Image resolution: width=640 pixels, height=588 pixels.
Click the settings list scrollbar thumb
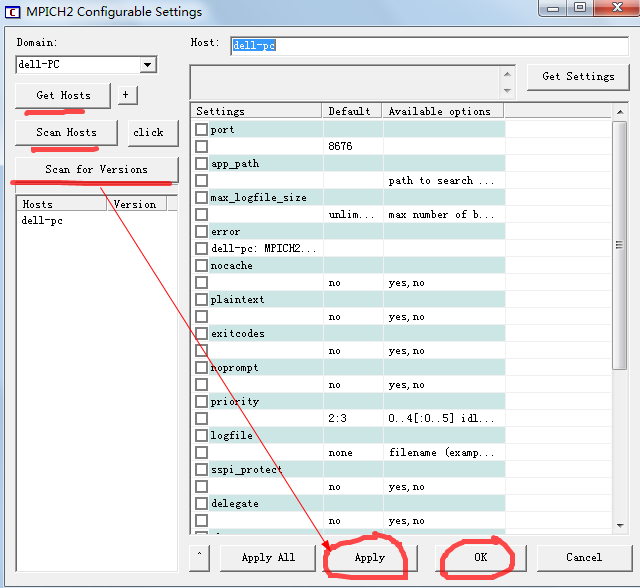point(620,245)
